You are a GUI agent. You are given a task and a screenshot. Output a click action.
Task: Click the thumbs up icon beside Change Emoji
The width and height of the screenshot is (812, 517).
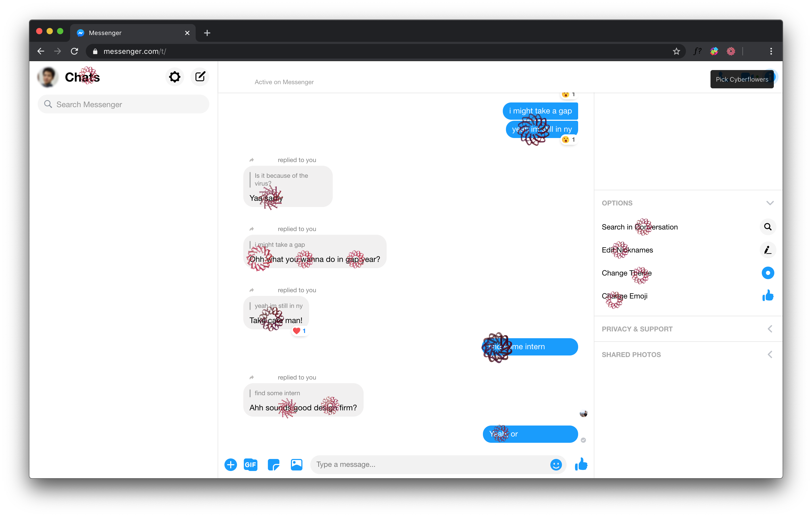pyautogui.click(x=768, y=296)
